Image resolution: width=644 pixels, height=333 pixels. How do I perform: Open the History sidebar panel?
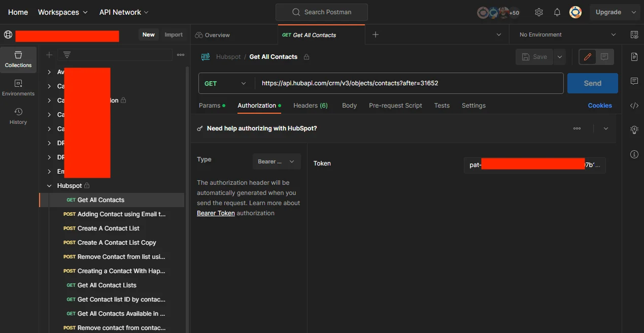[18, 116]
